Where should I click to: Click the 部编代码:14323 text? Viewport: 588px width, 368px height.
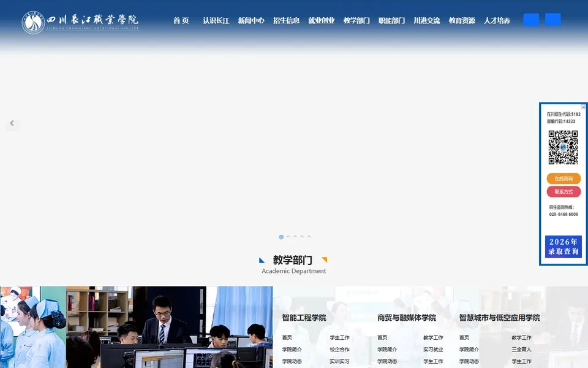click(x=560, y=121)
